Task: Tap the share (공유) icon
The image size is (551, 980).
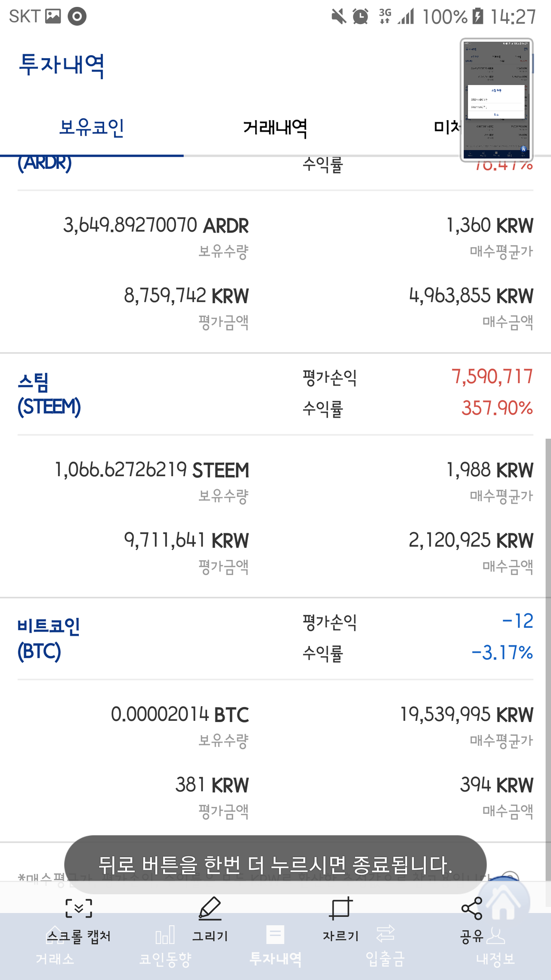Action: tap(472, 908)
